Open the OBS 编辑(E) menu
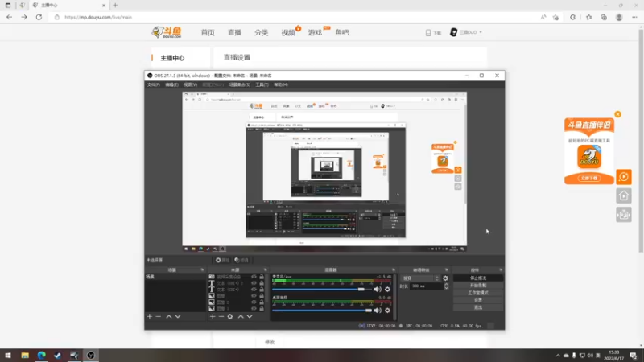644x362 pixels. [171, 84]
